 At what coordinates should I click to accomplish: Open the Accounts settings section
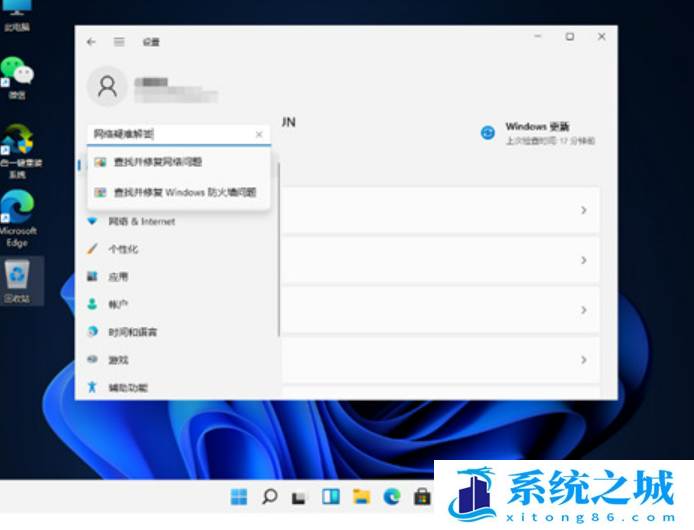[x=118, y=304]
